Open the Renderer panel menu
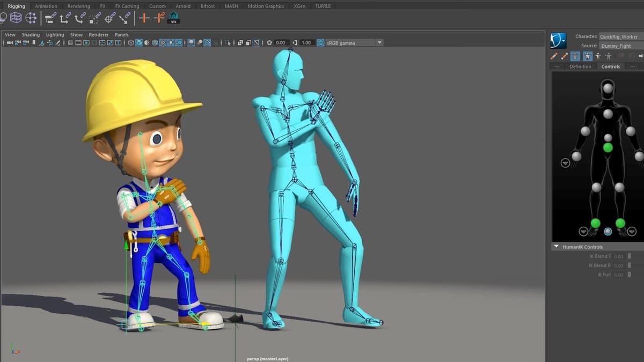The image size is (644, 362). point(99,35)
